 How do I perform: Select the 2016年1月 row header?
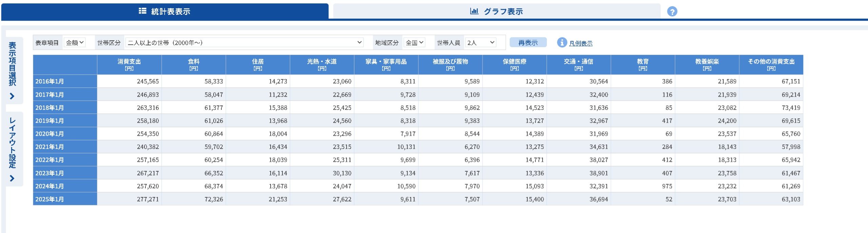click(65, 81)
